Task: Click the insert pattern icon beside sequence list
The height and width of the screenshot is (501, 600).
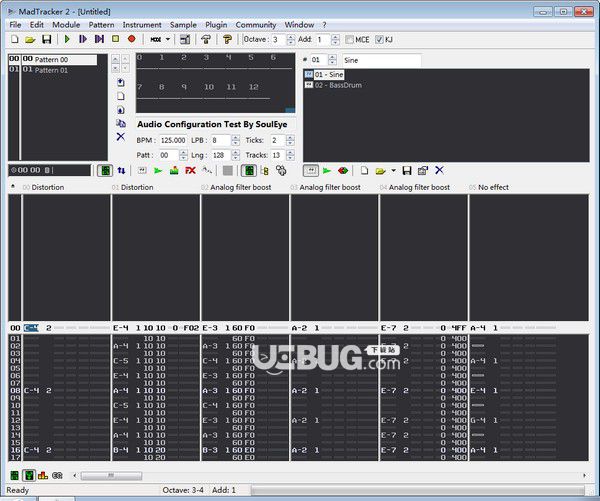Action: click(x=121, y=82)
